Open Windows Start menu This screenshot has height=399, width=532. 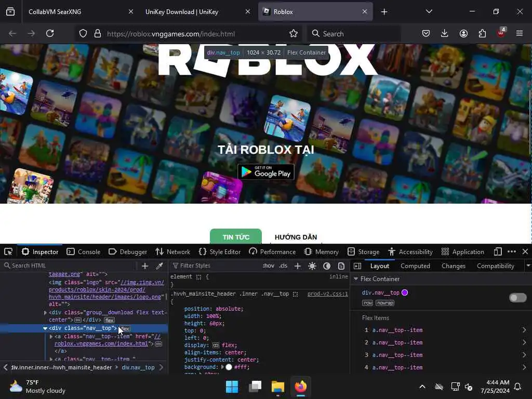pos(232,387)
